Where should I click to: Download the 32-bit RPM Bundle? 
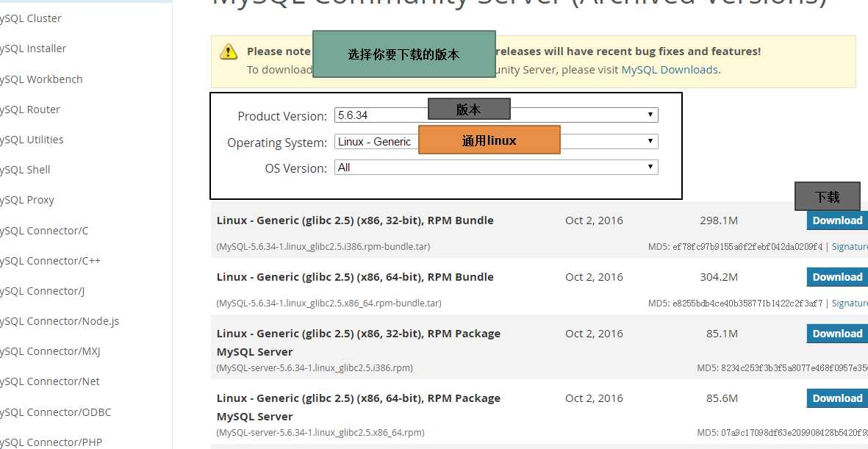click(836, 220)
